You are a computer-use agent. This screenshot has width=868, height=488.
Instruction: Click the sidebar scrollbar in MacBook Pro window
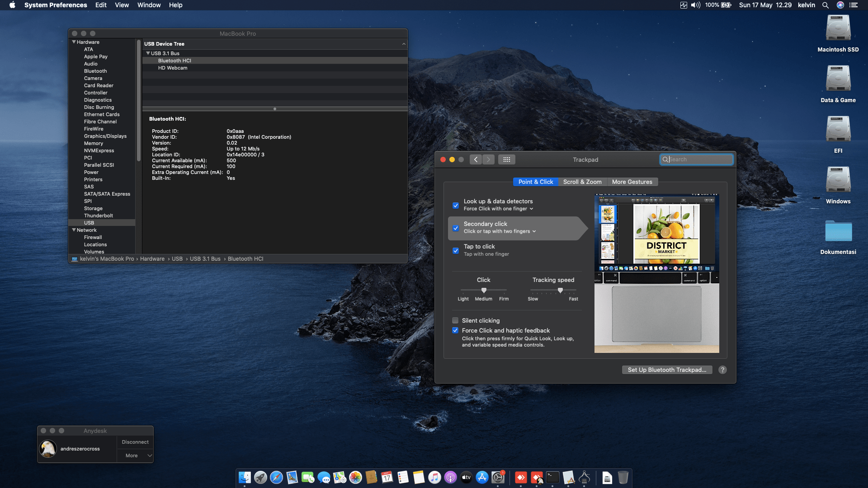click(x=139, y=100)
